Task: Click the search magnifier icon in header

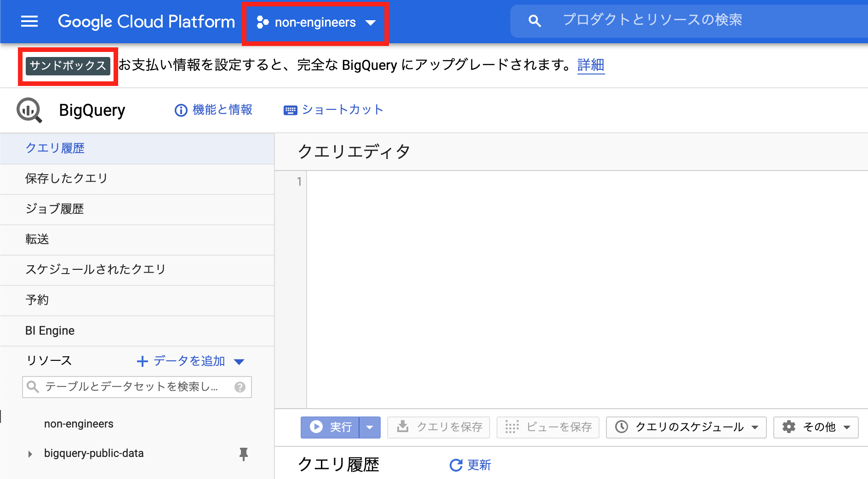Action: coord(534,21)
